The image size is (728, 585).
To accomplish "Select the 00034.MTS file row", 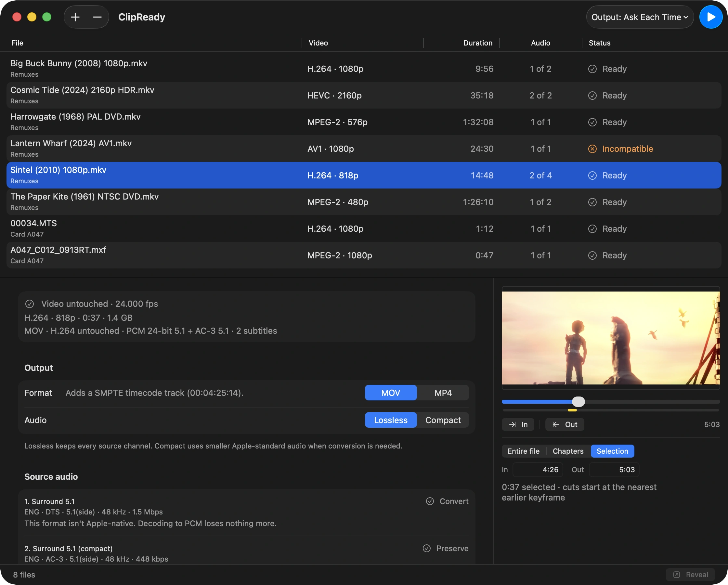I will (364, 229).
